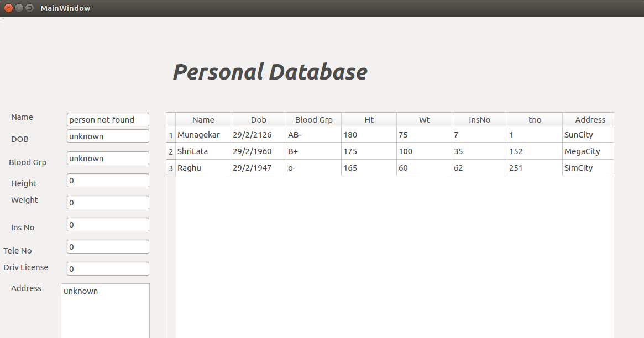Click the Blood Grp 'unknown' field
Screen dimensions: 644x338
pyautogui.click(x=107, y=158)
